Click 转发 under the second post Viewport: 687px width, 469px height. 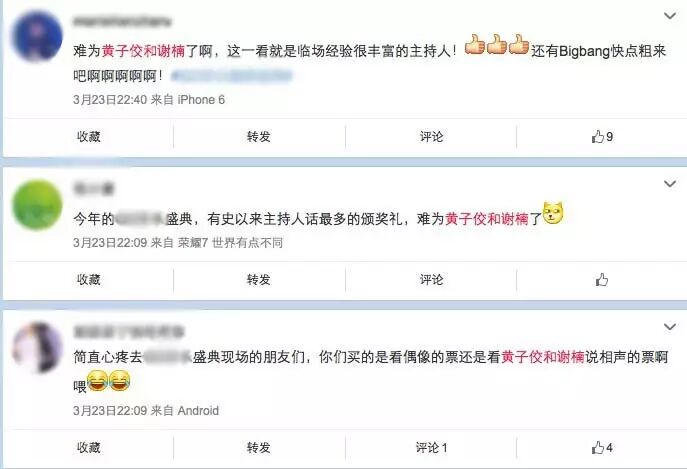click(x=259, y=280)
